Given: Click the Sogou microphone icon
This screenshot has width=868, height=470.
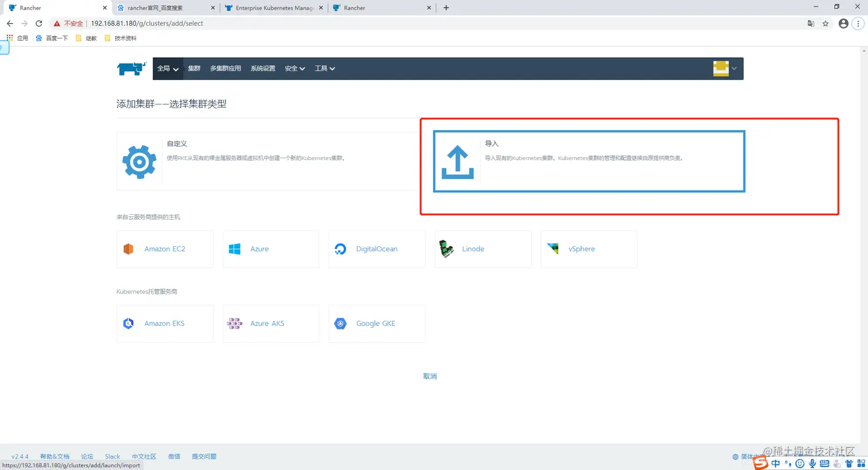Looking at the screenshot, I should click(x=812, y=463).
